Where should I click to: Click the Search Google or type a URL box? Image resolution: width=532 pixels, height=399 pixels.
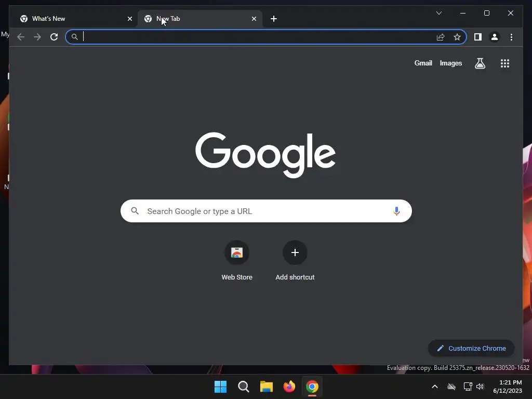click(266, 211)
